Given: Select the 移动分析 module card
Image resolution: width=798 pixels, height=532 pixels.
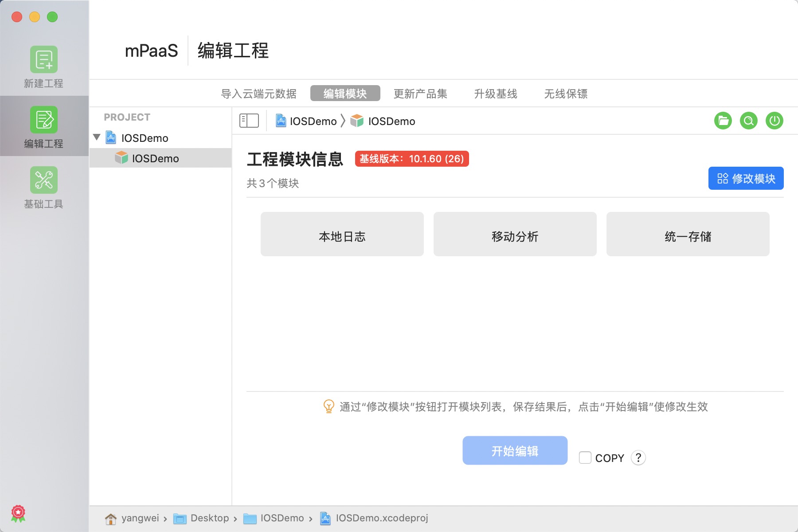Looking at the screenshot, I should tap(515, 234).
